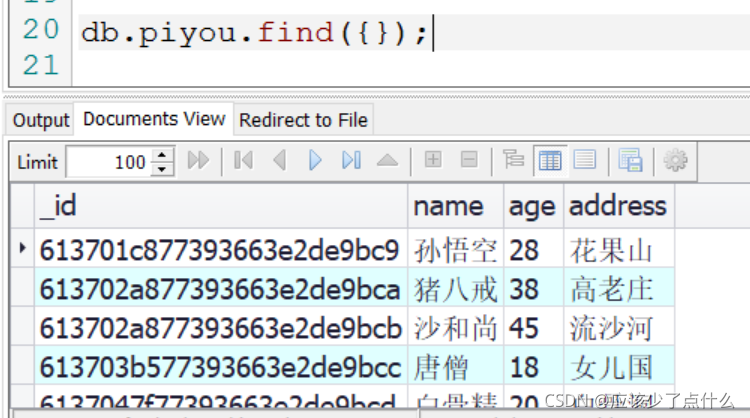Click the Limit input field
Image resolution: width=750 pixels, height=418 pixels.
coord(110,162)
